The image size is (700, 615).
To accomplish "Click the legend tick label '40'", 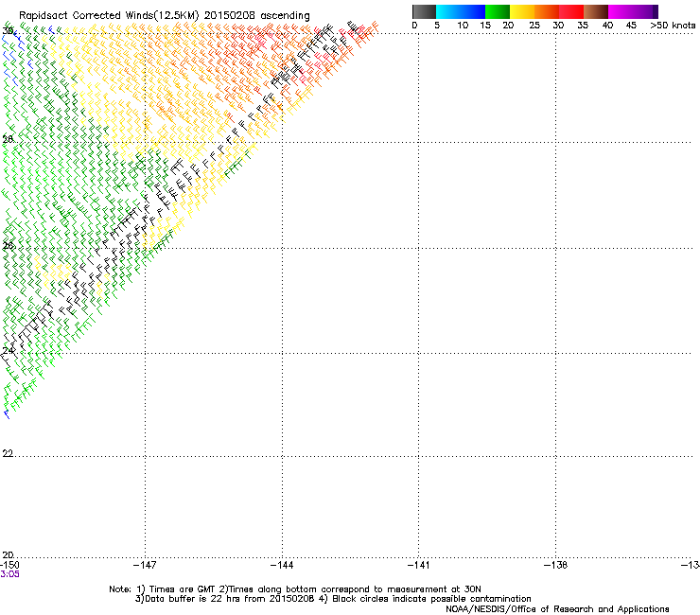I will (607, 26).
